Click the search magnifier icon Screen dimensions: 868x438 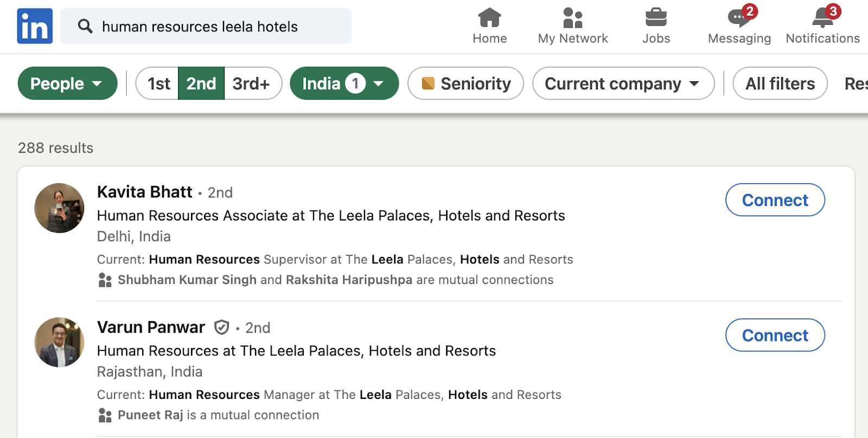pos(85,26)
